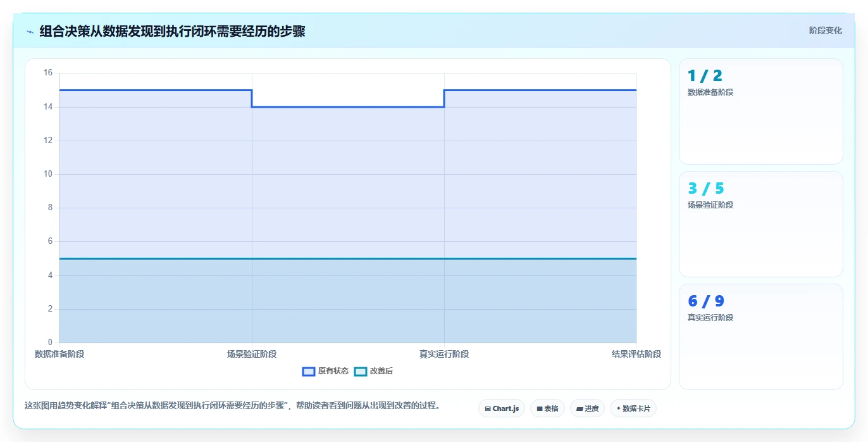Viewport: 868px width, 442px height.
Task: Click the y-axis value 0
Action: (x=51, y=343)
